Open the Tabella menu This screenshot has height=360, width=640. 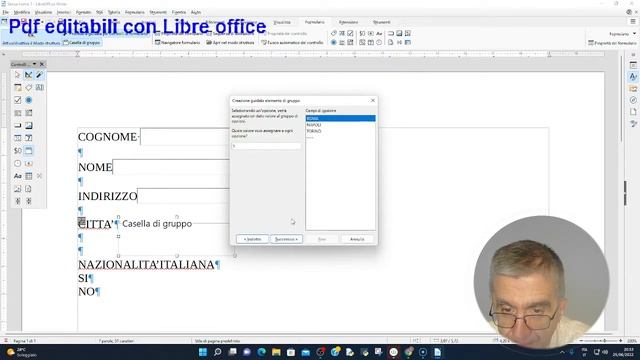(x=114, y=12)
